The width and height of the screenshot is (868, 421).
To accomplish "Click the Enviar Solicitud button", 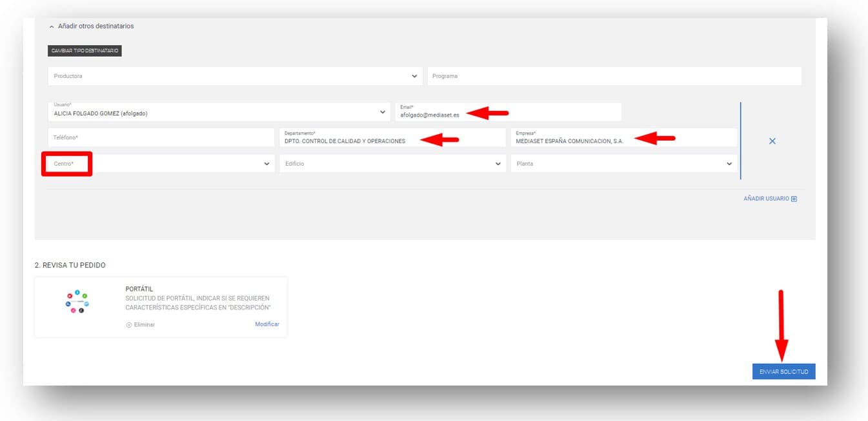I will click(783, 371).
